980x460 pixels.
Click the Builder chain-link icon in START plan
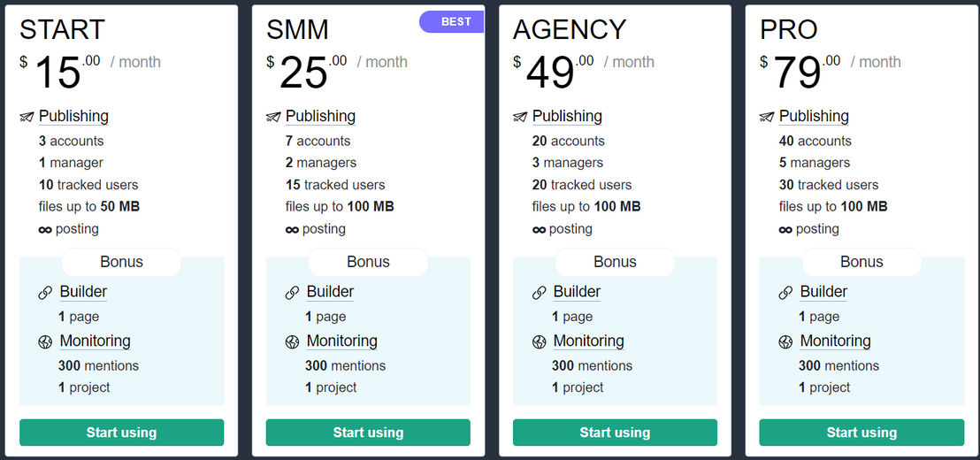pyautogui.click(x=45, y=293)
